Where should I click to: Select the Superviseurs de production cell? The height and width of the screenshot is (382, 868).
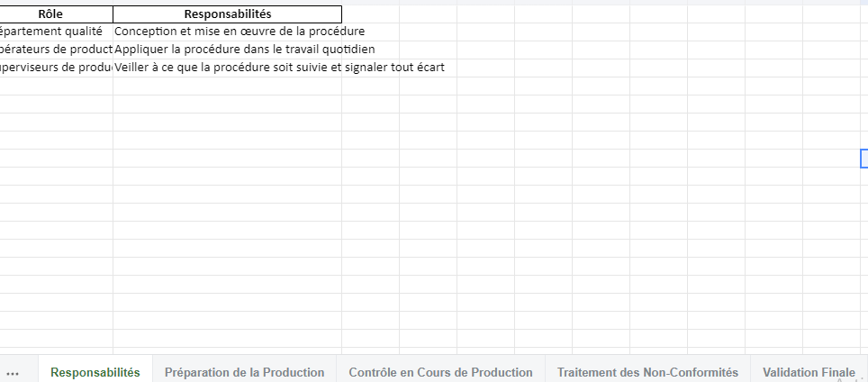coord(56,68)
